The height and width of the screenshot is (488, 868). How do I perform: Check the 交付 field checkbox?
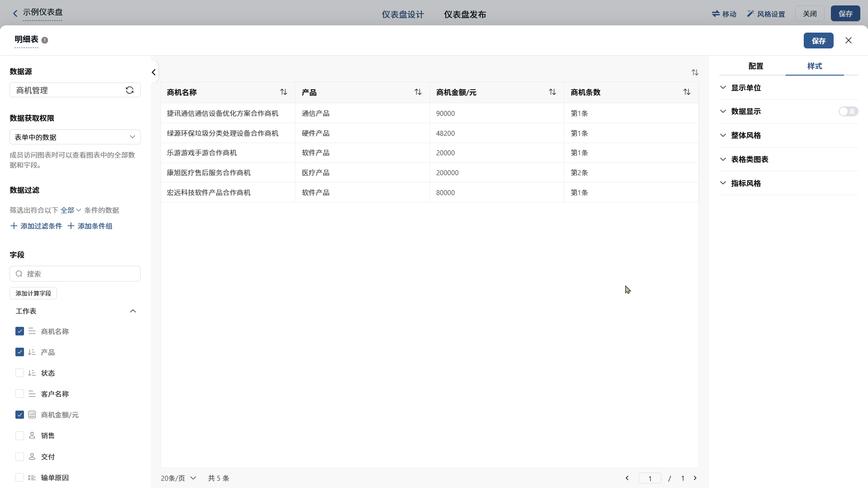tap(19, 457)
